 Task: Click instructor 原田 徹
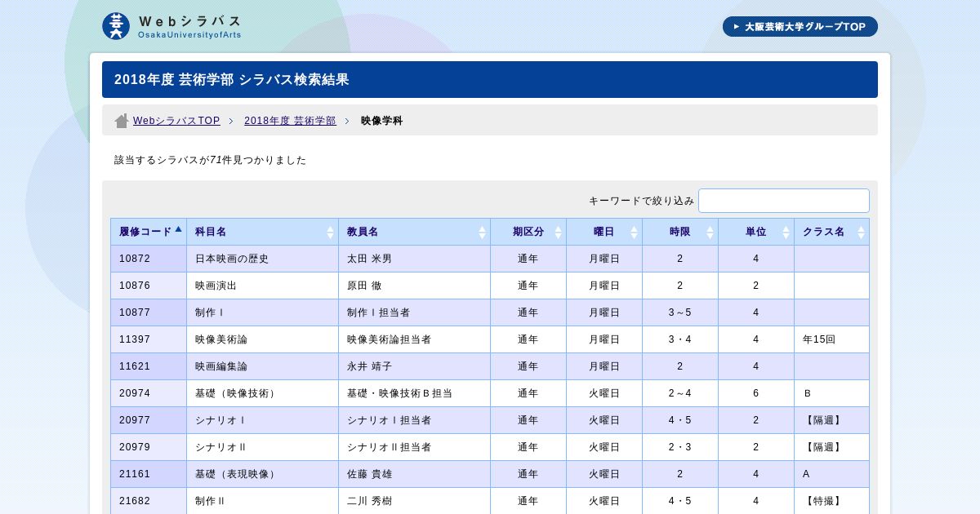364,286
